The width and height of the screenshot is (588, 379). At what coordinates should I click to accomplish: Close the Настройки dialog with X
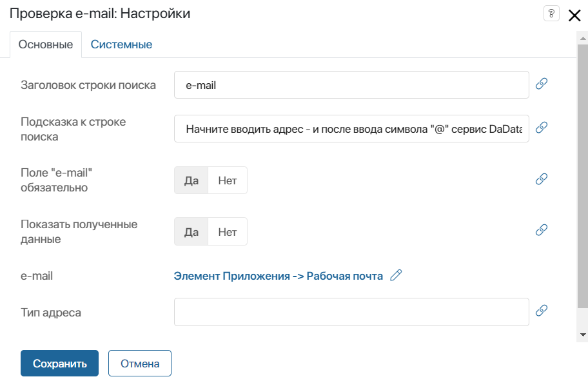pos(574,15)
